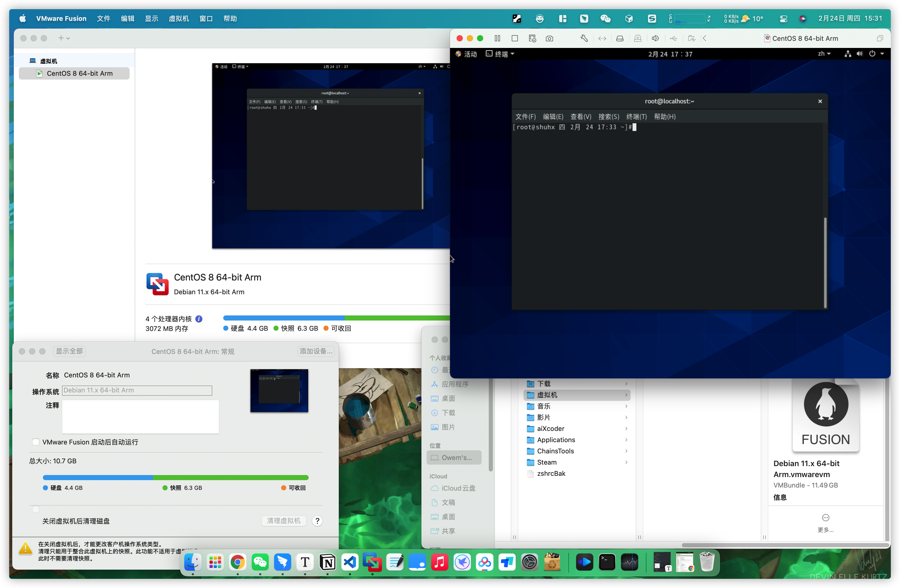The image size is (900, 588).
Task: Open the power menu in CentOS top bar
Action: 876,54
